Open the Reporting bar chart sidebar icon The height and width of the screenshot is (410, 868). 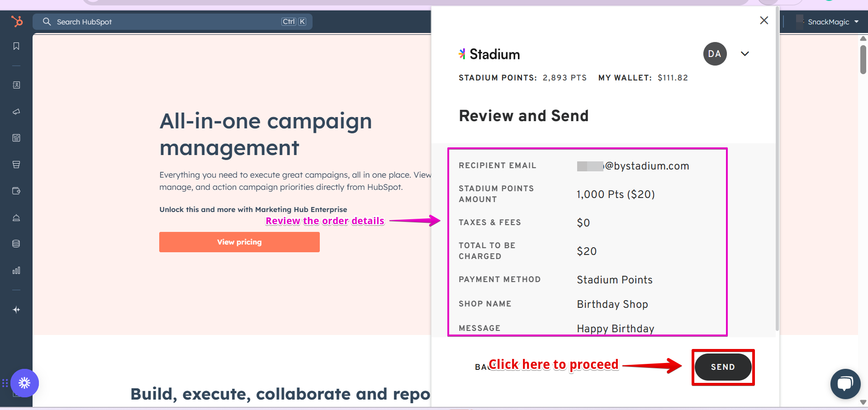point(16,270)
